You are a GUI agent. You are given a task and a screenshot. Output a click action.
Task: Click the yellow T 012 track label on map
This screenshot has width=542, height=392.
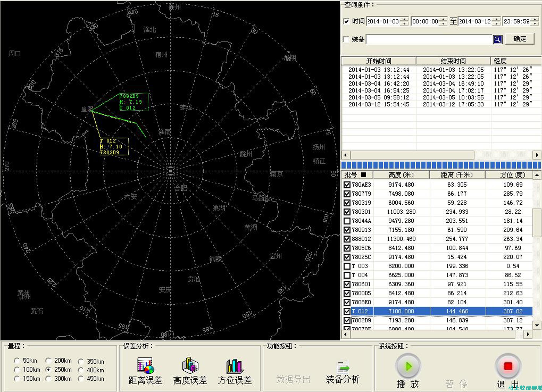[x=114, y=146]
